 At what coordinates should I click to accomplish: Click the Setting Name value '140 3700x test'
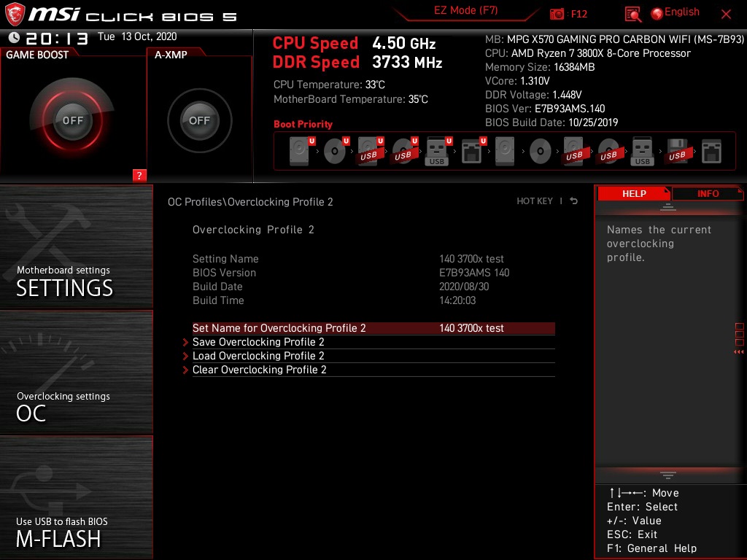click(x=471, y=259)
